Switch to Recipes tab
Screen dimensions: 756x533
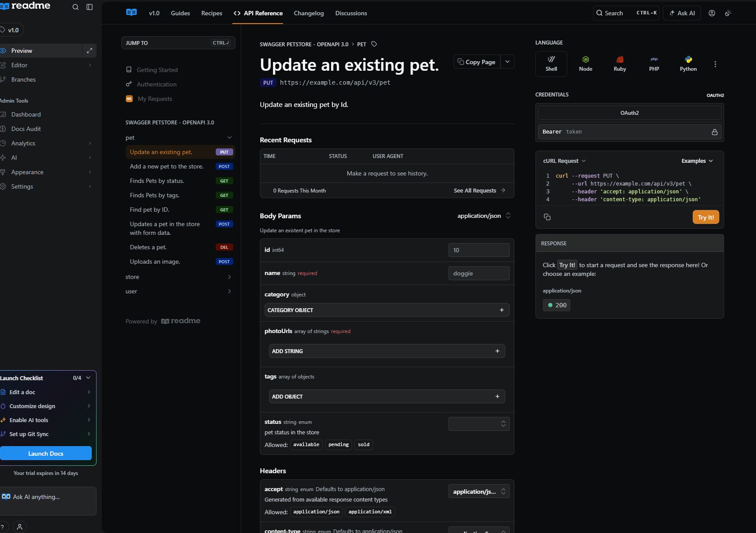point(212,13)
